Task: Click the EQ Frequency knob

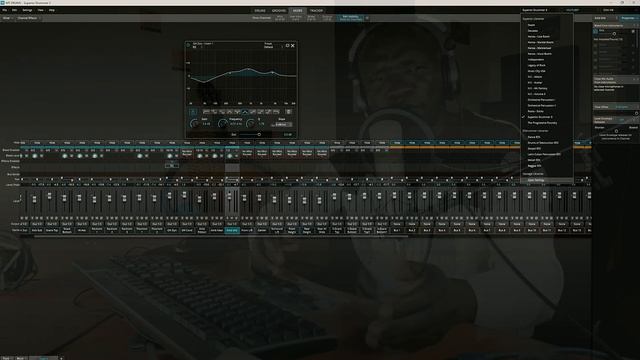Action: coord(223,123)
